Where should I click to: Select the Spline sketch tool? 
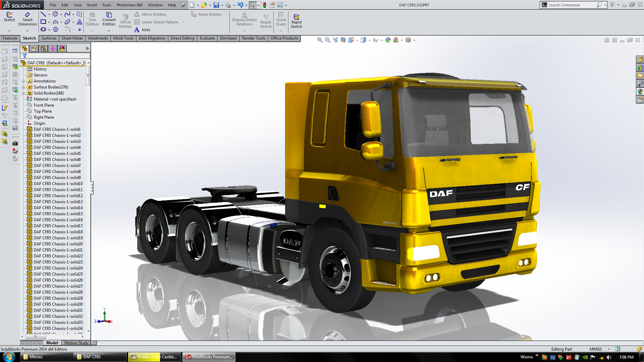67,14
